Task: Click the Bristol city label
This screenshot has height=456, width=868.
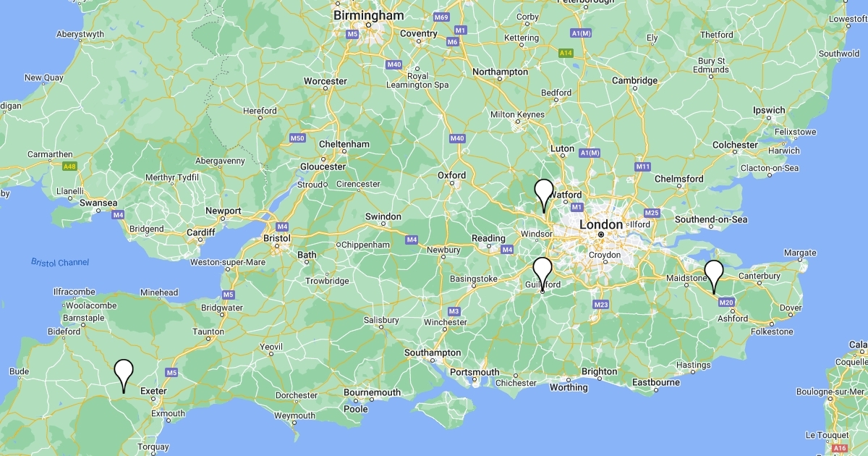Action: point(276,237)
